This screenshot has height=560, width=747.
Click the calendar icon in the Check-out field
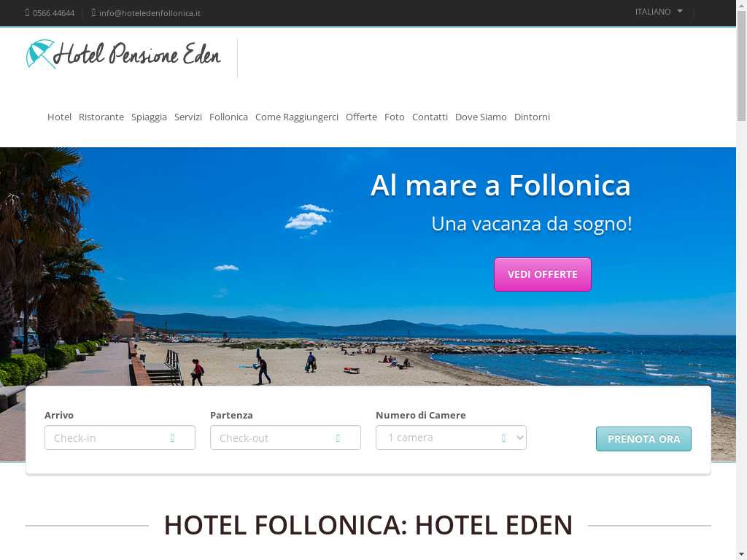pyautogui.click(x=338, y=438)
